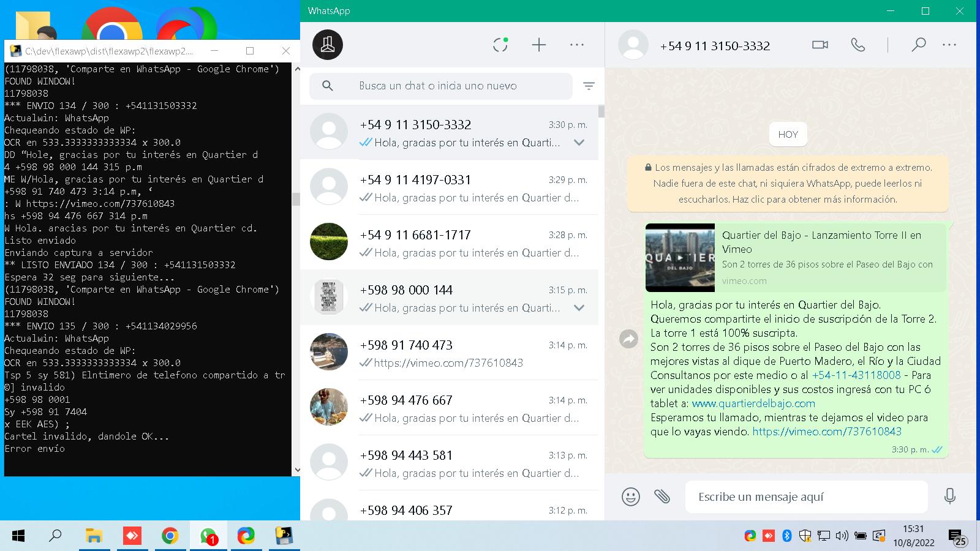
Task: Click the unread chats filter icon
Action: tap(589, 86)
